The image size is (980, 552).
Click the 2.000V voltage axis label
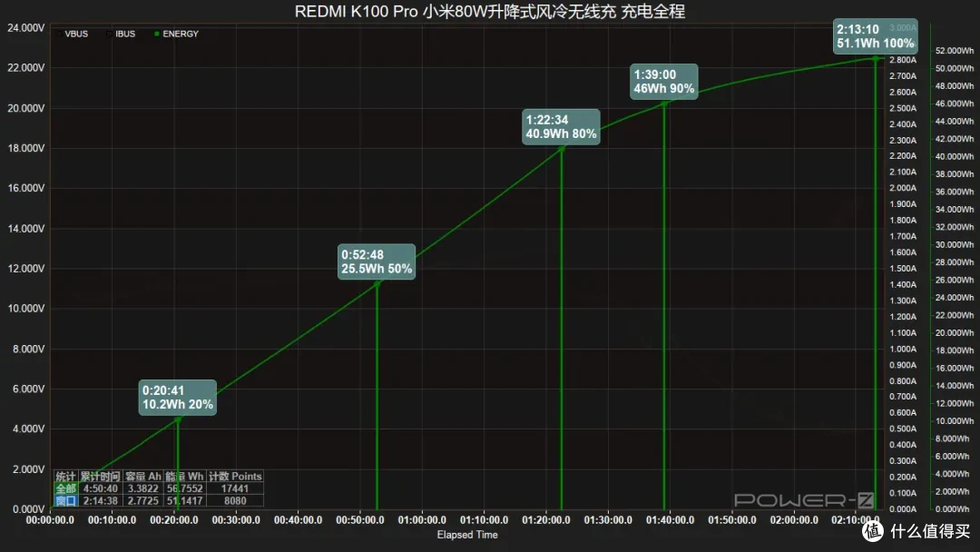click(29, 468)
